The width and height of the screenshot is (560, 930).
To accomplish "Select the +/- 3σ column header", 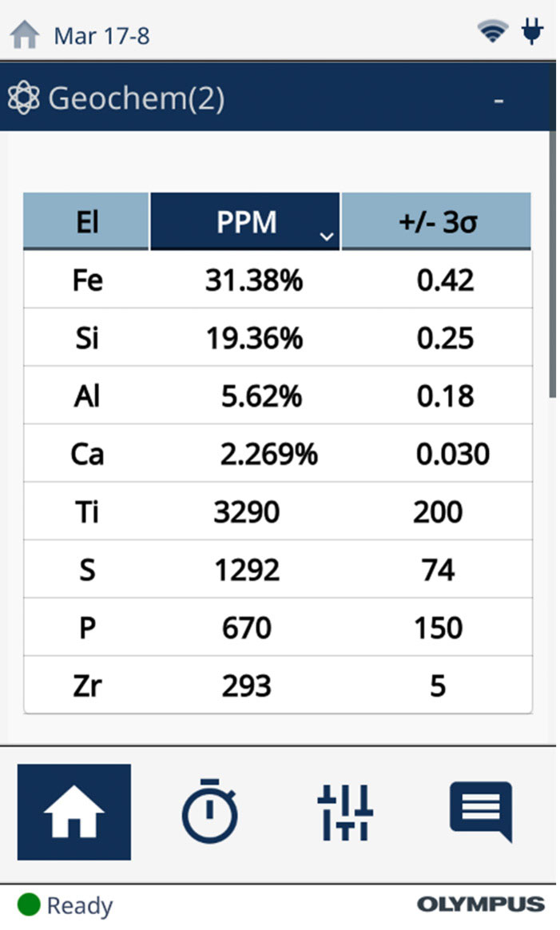I will tap(436, 222).
